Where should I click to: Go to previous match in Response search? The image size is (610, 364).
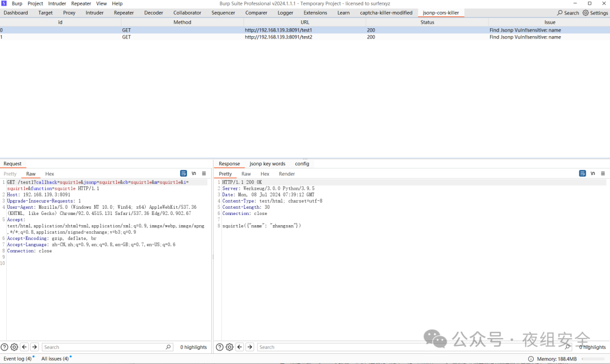239,347
